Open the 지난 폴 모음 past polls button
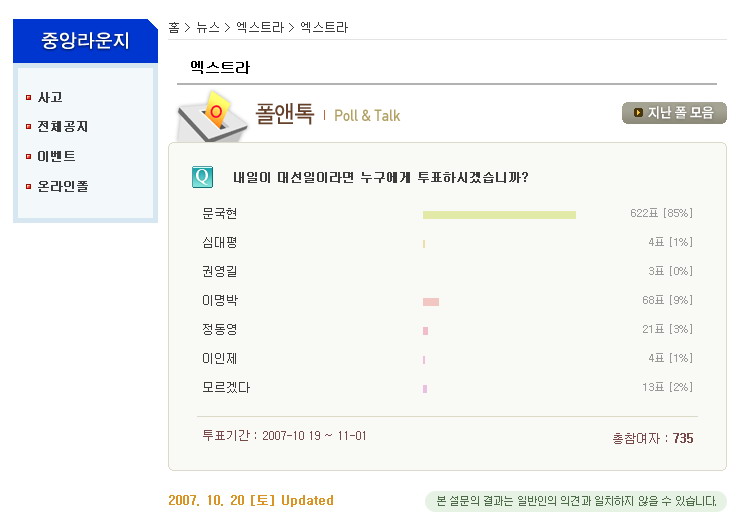The height and width of the screenshot is (531, 738). coord(674,113)
